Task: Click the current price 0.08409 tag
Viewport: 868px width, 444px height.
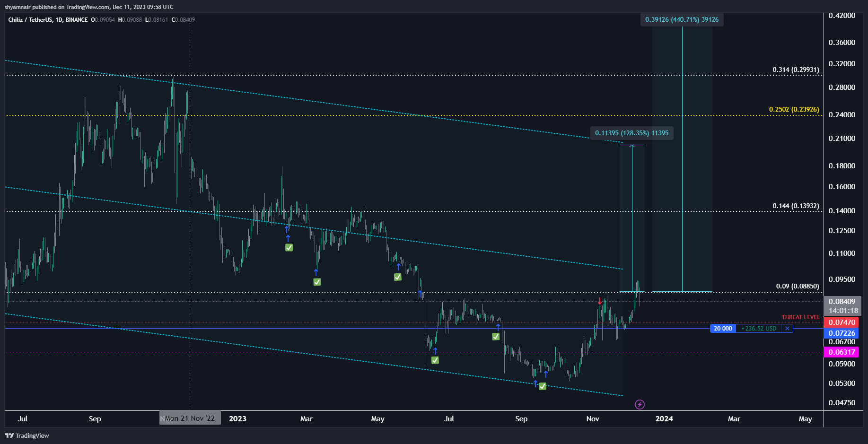Action: click(x=842, y=301)
